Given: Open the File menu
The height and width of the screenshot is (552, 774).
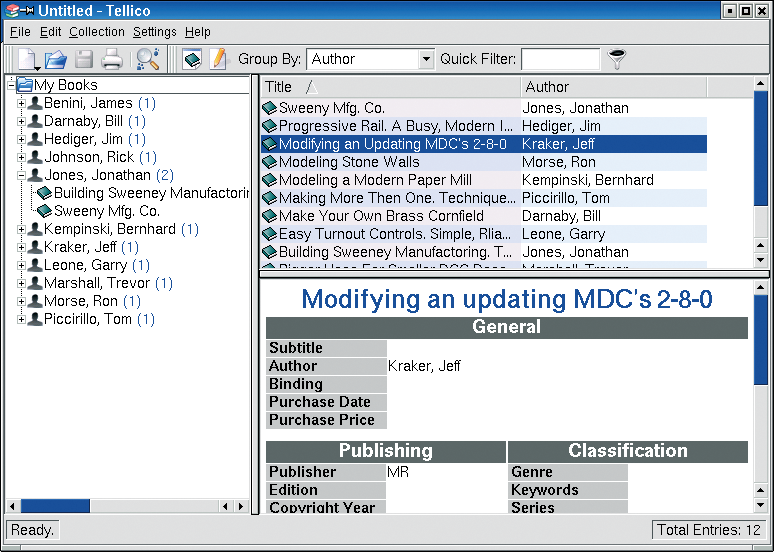Looking at the screenshot, I should pos(20,32).
